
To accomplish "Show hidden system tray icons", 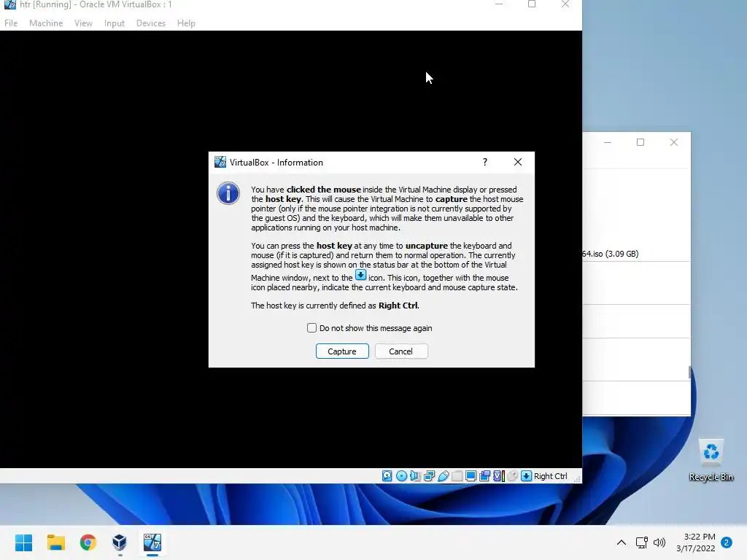I will coord(622,542).
